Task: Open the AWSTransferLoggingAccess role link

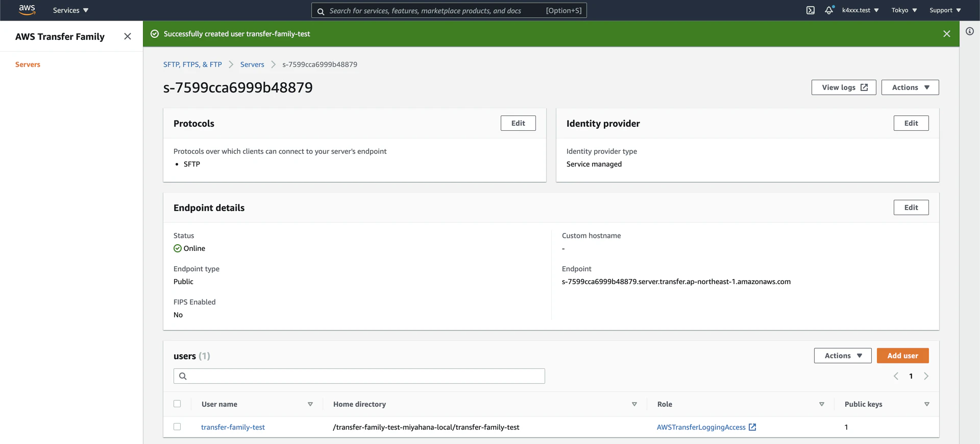Action: coord(701,427)
